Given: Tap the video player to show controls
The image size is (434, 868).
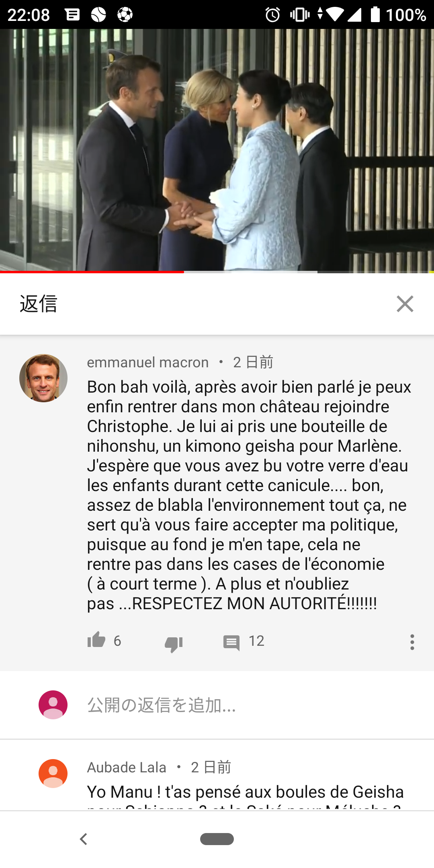Looking at the screenshot, I should (217, 150).
